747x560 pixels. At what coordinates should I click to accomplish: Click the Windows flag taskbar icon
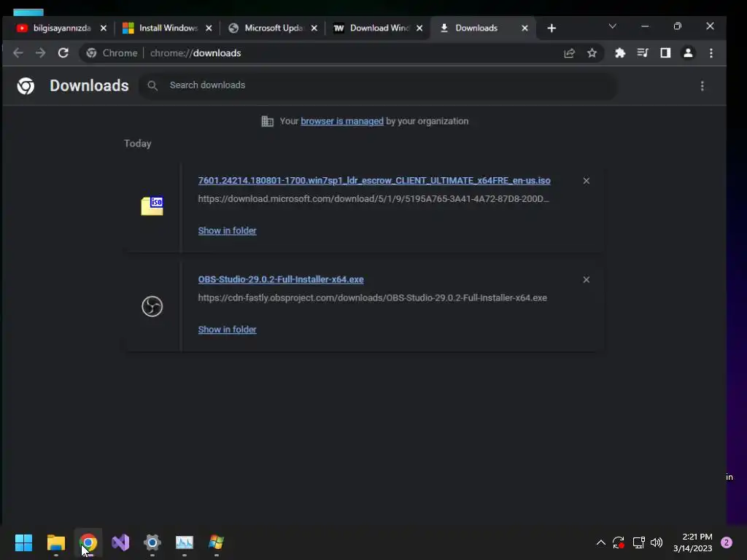216,542
